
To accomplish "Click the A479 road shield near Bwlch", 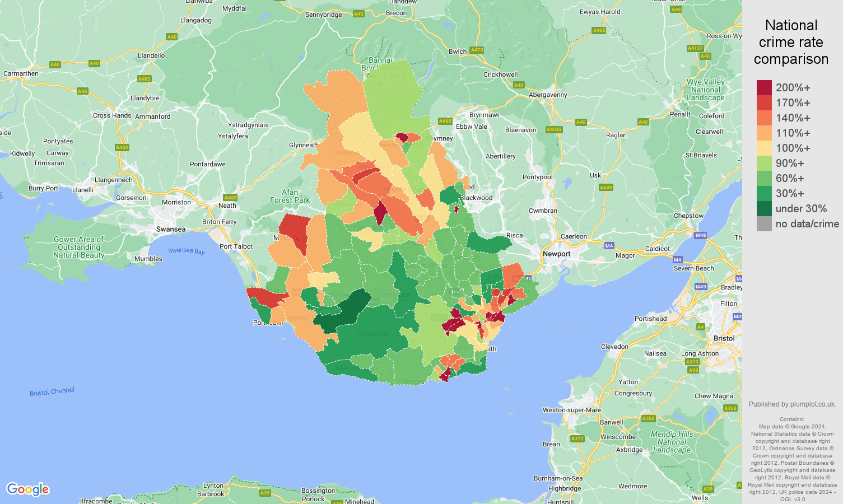I will pyautogui.click(x=477, y=50).
